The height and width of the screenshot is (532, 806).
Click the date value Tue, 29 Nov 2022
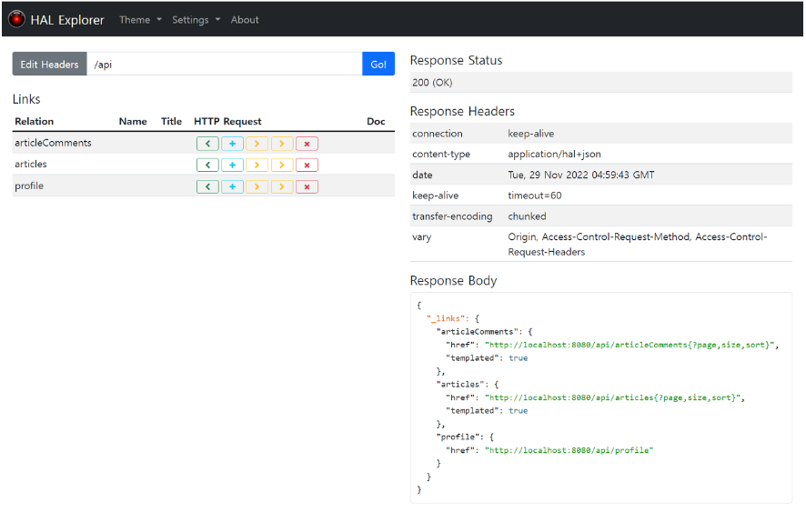(x=581, y=175)
